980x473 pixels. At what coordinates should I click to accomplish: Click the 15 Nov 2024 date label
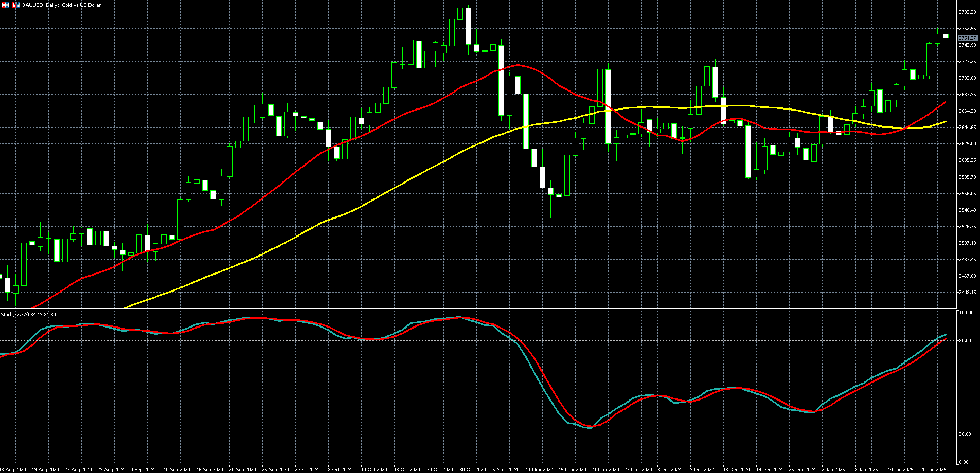click(572, 470)
